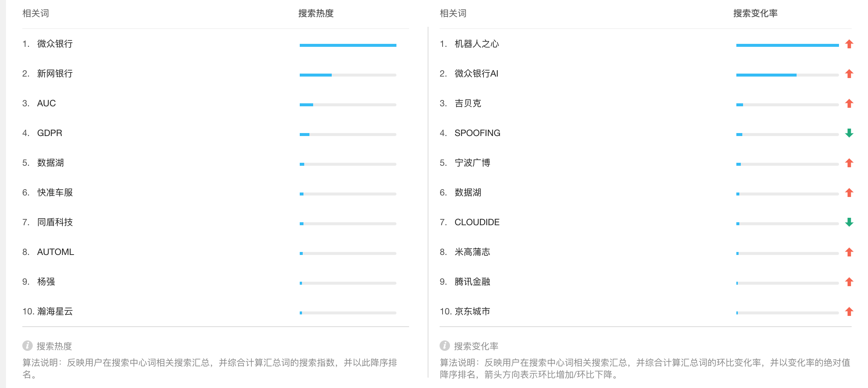The image size is (868, 388).
Task: Select the AUC related keyword
Action: (x=46, y=103)
